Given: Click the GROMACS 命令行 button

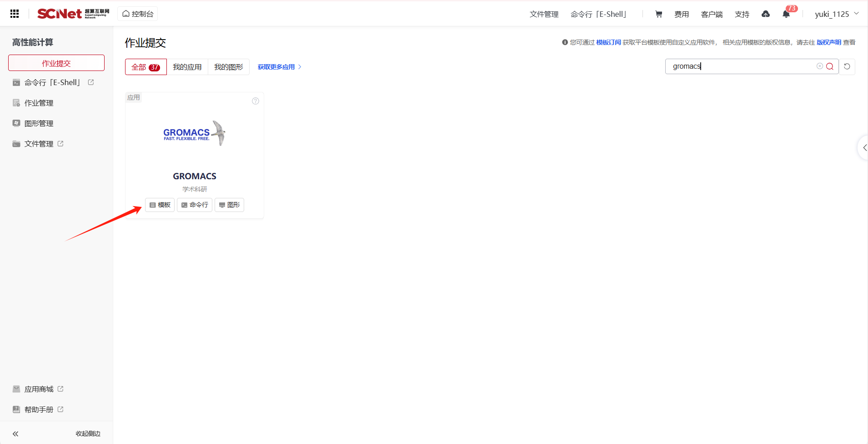Looking at the screenshot, I should [195, 205].
